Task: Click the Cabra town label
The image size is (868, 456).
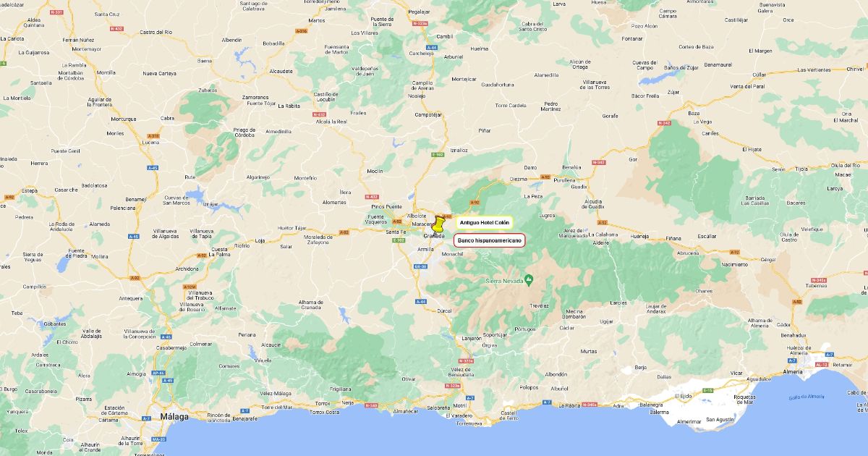Action: 167,117
